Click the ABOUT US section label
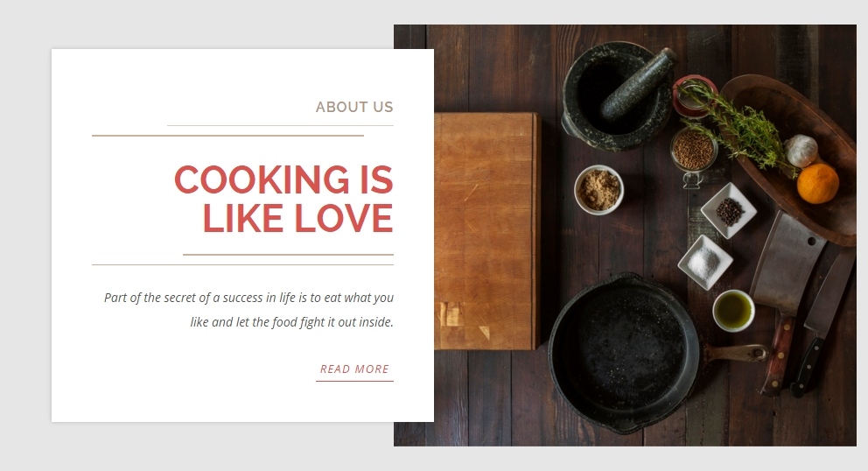This screenshot has width=868, height=471. [354, 107]
